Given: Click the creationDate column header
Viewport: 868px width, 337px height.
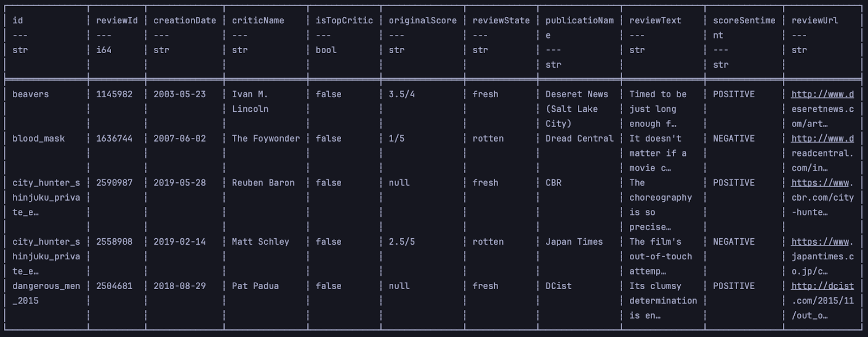Looking at the screenshot, I should point(184,21).
